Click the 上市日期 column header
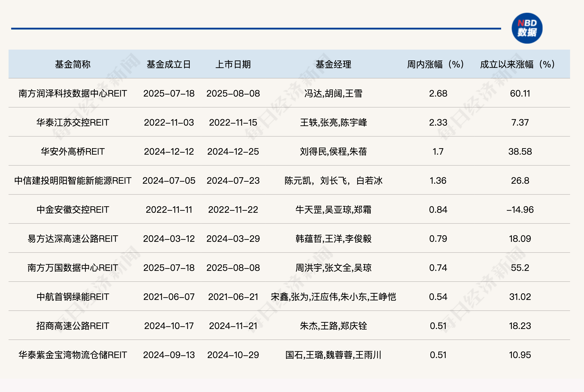The width and height of the screenshot is (584, 392). tap(233, 64)
